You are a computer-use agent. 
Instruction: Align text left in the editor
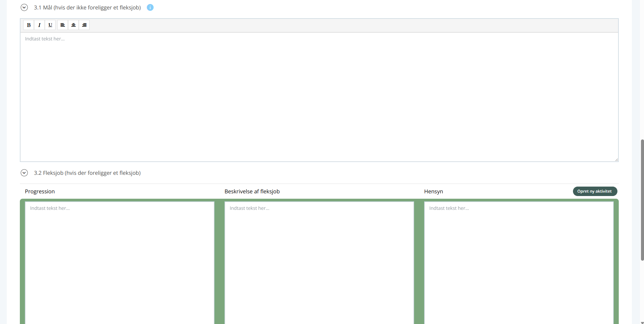pos(63,25)
